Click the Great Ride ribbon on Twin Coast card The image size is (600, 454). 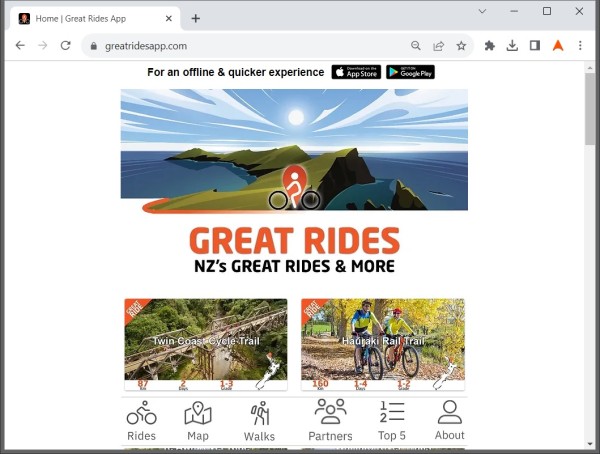pyautogui.click(x=135, y=309)
